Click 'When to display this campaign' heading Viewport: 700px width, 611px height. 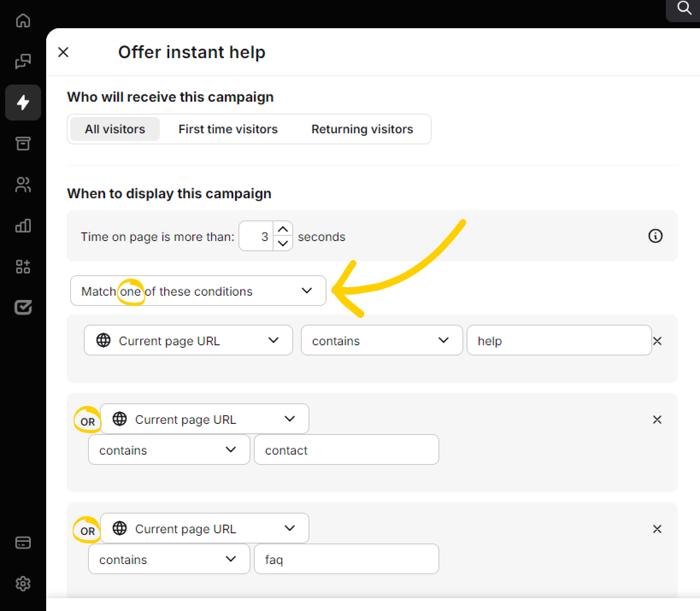pos(169,194)
